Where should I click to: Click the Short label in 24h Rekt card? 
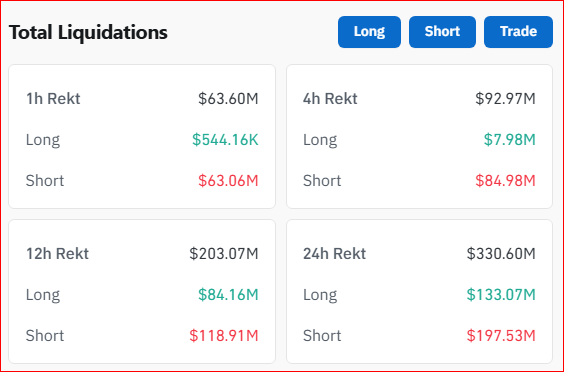[x=322, y=336]
